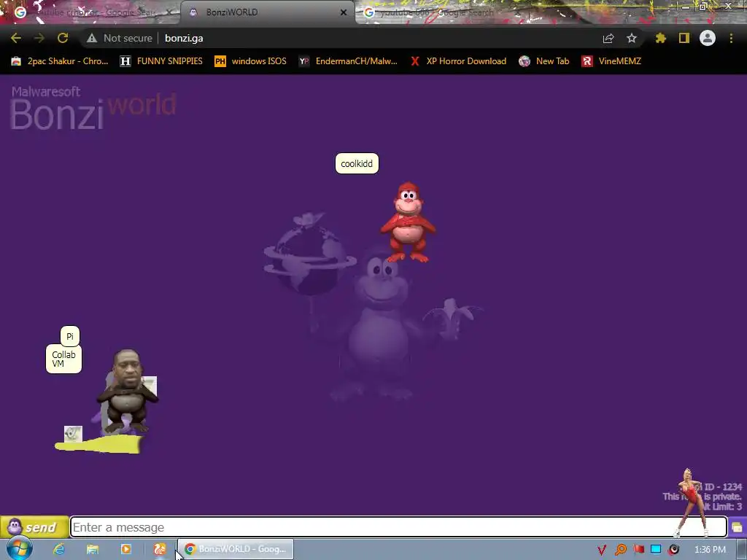Open the Windows Start menu
Image resolution: width=747 pixels, height=560 pixels.
(x=19, y=548)
